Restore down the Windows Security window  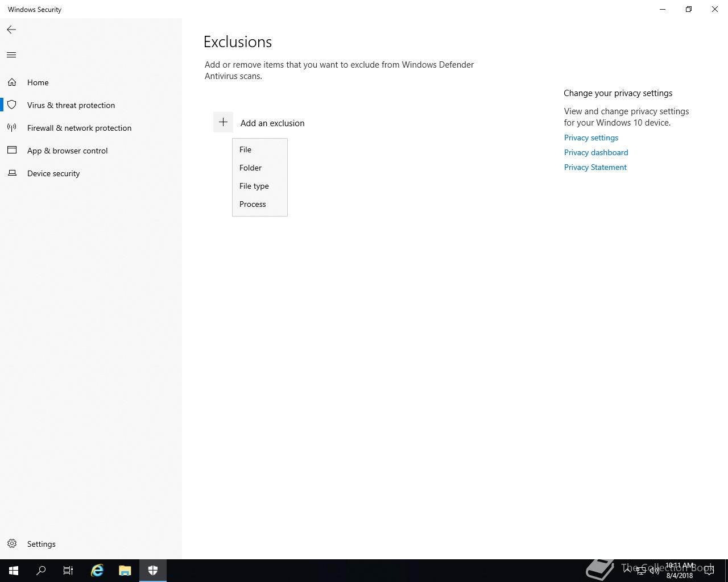tap(689, 9)
